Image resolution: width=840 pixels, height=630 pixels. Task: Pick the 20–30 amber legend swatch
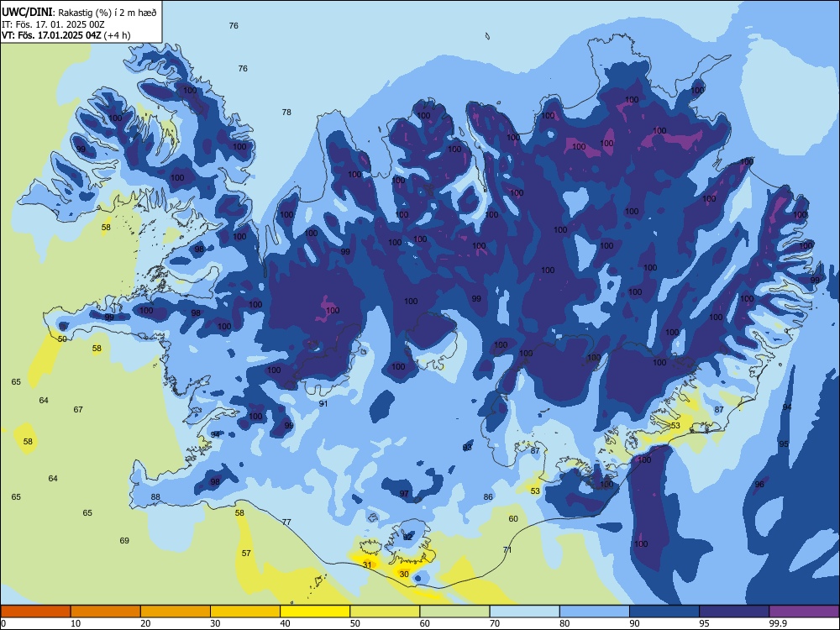[x=176, y=612]
